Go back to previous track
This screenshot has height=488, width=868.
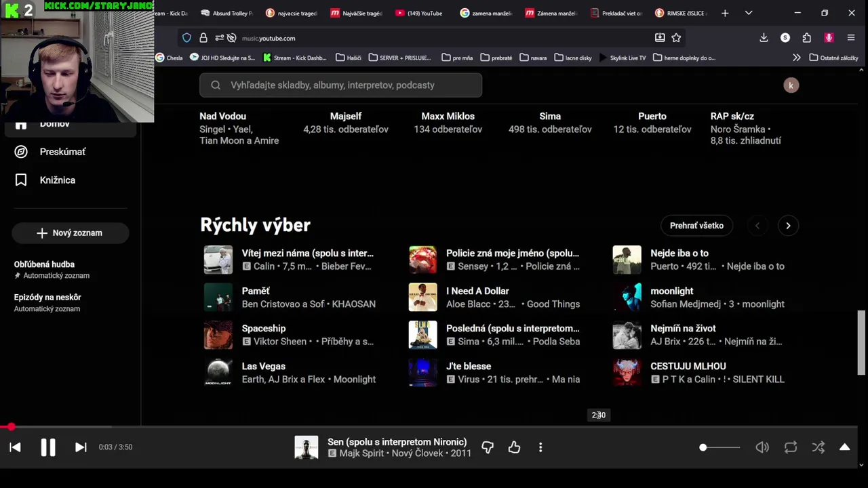pos(15,447)
